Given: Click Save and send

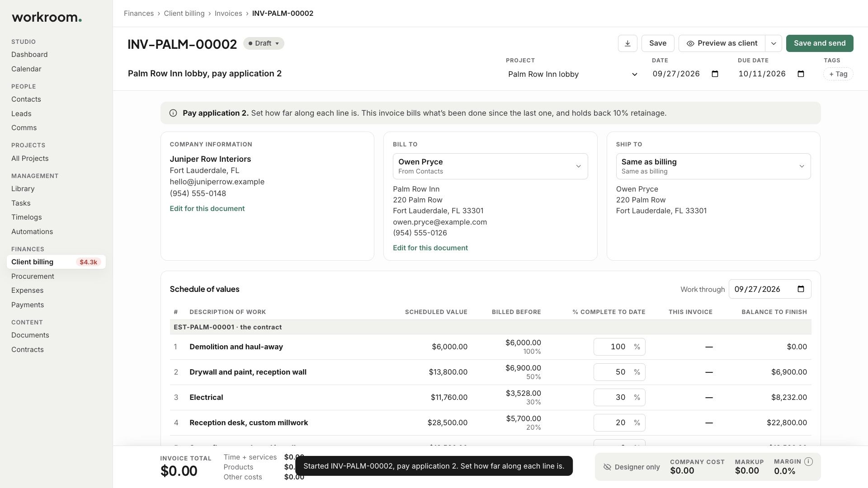Looking at the screenshot, I should pos(820,43).
